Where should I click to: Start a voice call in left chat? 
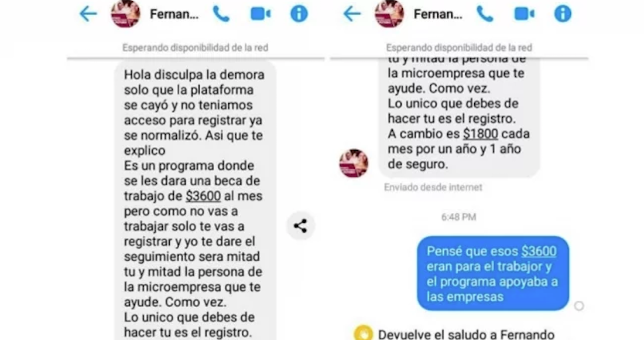pyautogui.click(x=221, y=14)
